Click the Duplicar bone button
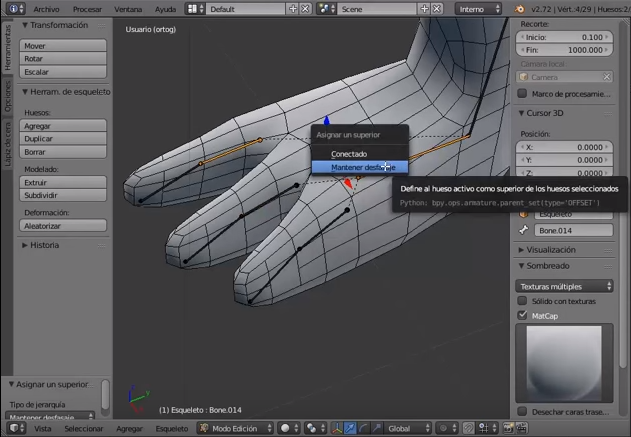Screen dimensions: 631x437 (x=63, y=138)
